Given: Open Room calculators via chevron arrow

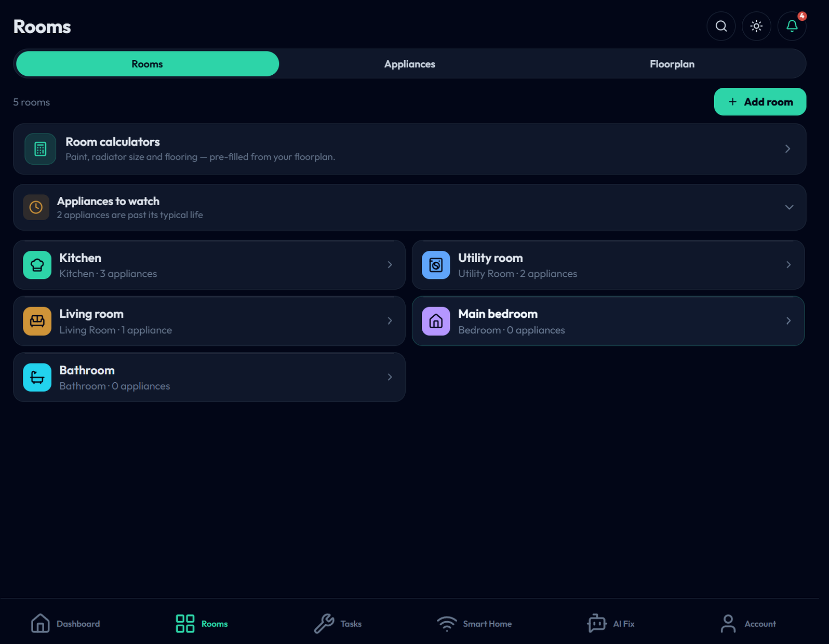Looking at the screenshot, I should (x=787, y=149).
